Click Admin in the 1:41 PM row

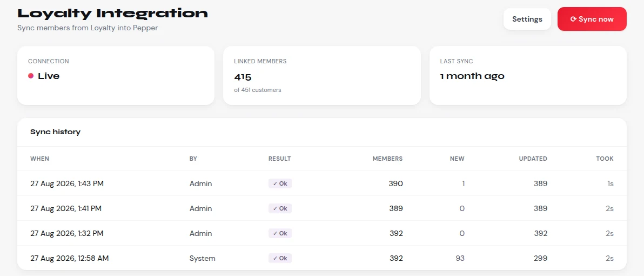pyautogui.click(x=201, y=208)
